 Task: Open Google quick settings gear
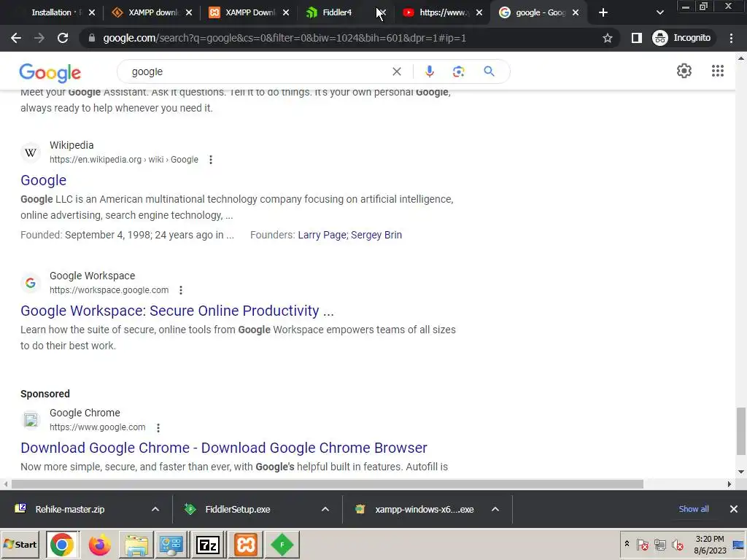point(684,71)
